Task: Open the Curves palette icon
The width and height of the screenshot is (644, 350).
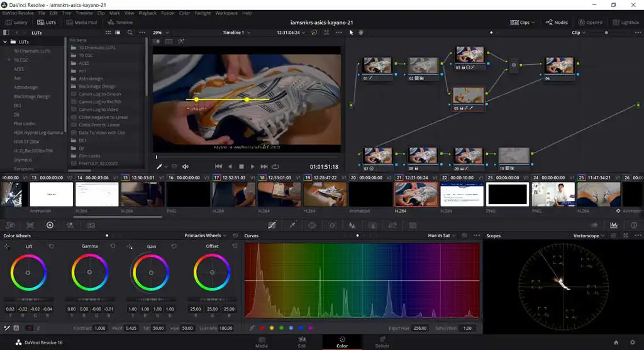Action: click(x=272, y=225)
